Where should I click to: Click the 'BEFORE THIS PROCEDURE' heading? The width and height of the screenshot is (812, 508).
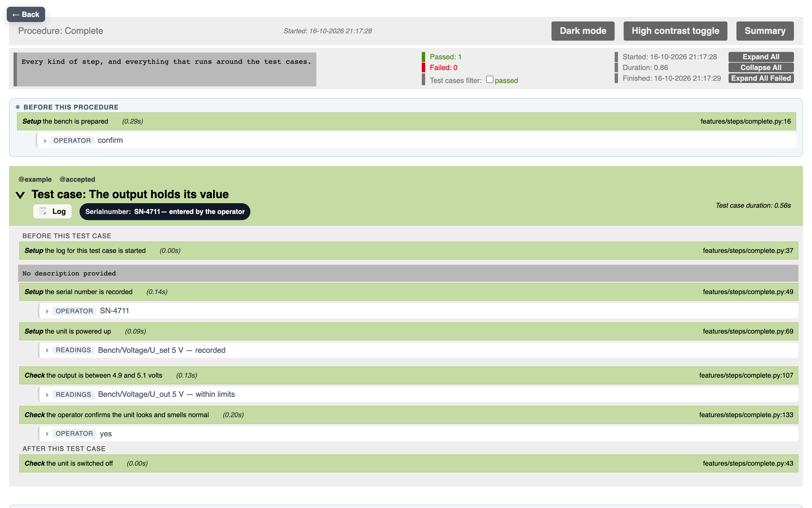coord(71,107)
